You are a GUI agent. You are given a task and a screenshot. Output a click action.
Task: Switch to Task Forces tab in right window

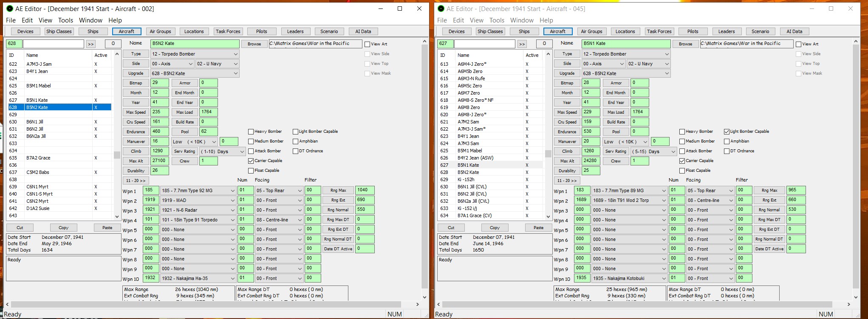tap(659, 31)
